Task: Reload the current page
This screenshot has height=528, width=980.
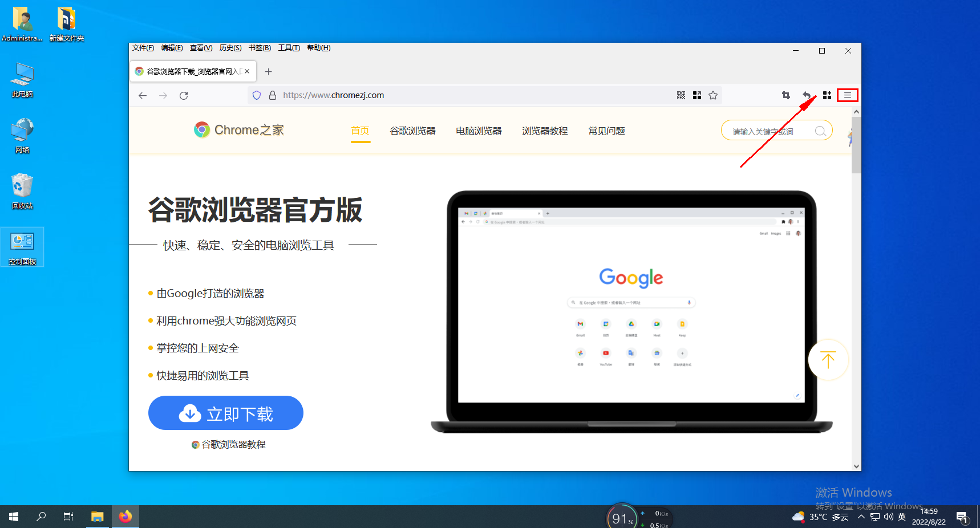Action: click(184, 95)
